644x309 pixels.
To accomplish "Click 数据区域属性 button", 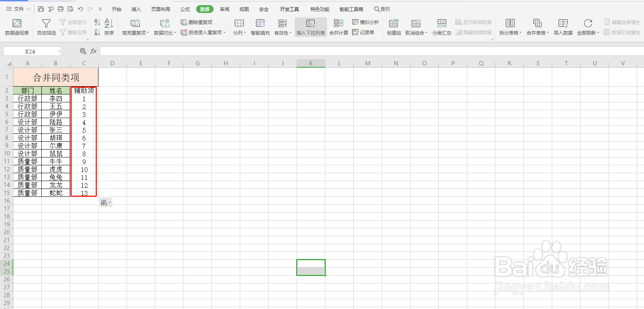I will coord(622,33).
